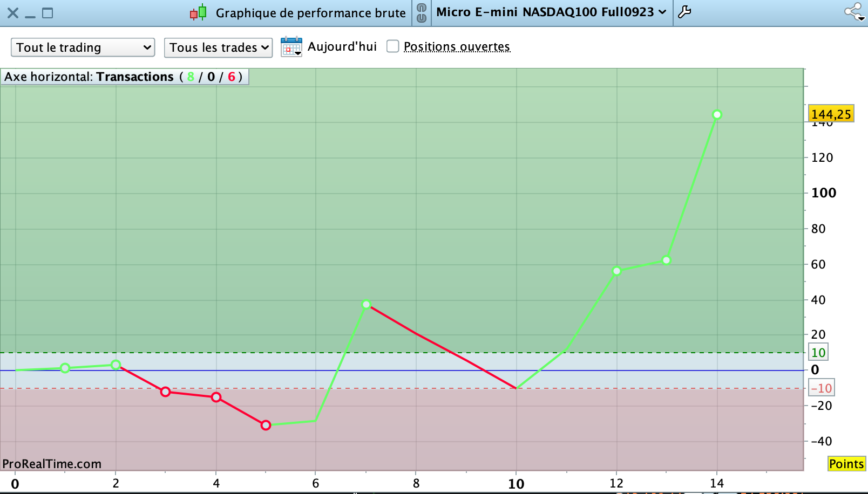
Task: Open the wrench settings icon
Action: pos(684,12)
